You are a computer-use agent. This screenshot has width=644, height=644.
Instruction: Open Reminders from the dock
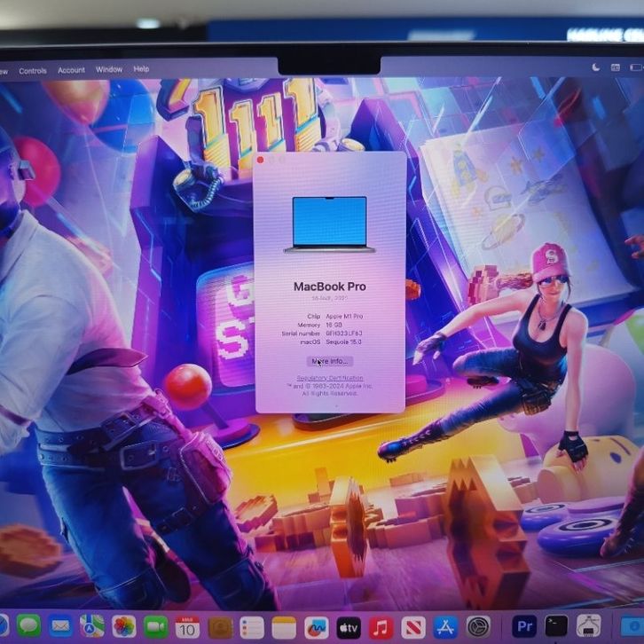click(x=252, y=627)
